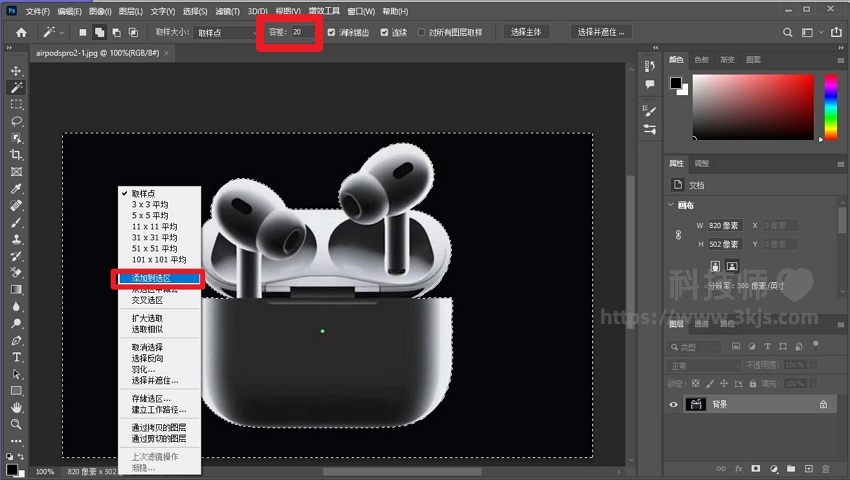850x480 pixels.
Task: Choose Subtract from Selection mode in options bar
Action: (116, 33)
